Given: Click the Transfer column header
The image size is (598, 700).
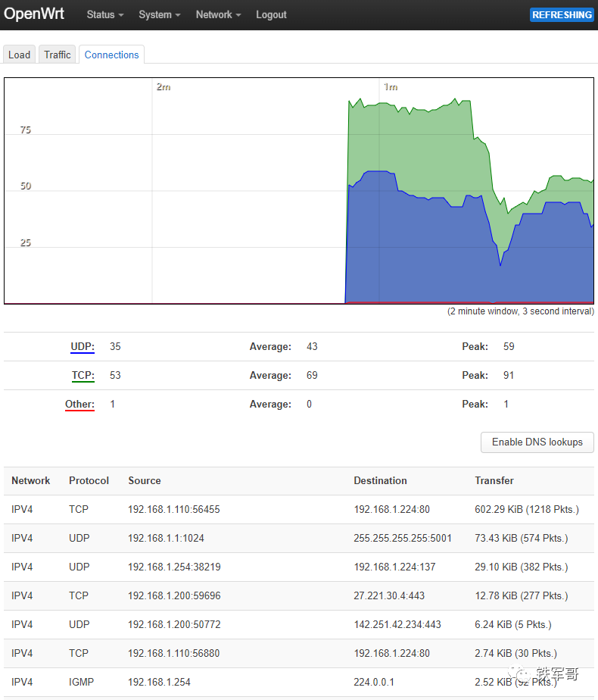Looking at the screenshot, I should pos(494,480).
